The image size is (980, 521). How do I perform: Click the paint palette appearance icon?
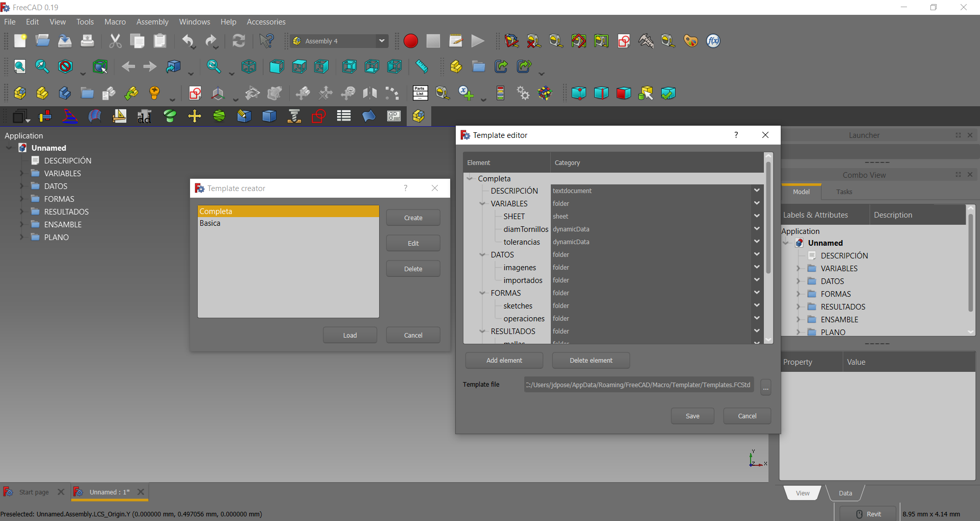coord(691,41)
